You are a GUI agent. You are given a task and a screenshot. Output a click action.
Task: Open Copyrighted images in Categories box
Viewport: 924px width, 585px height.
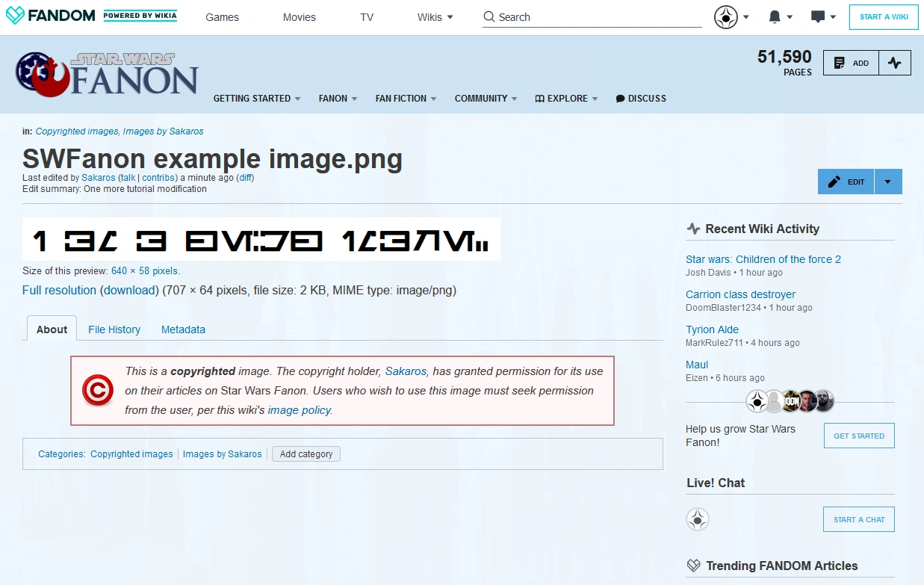click(131, 454)
